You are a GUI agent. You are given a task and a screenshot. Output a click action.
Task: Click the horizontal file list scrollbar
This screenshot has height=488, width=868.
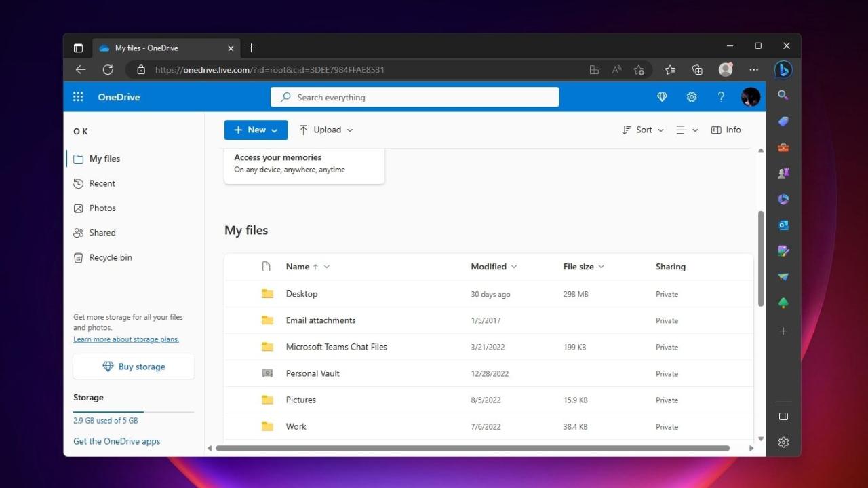click(x=473, y=448)
